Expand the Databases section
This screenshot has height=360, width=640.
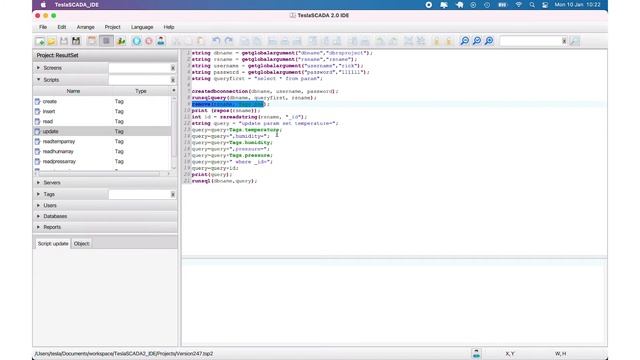[39, 216]
